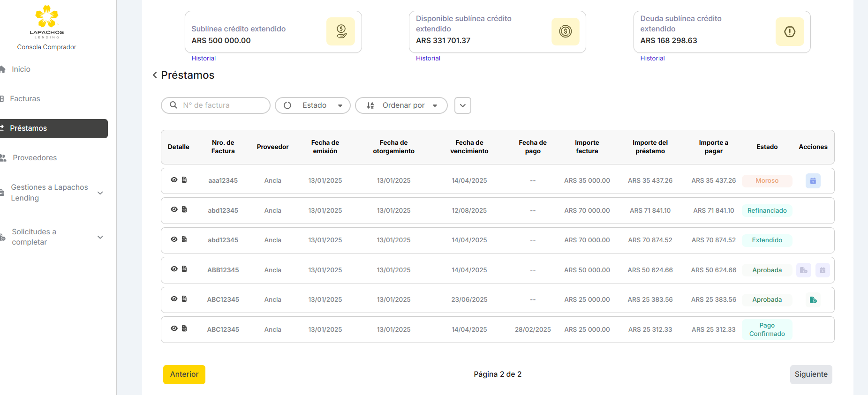View details with eye icon for Extendido row
This screenshot has width=868, height=395.
click(174, 239)
